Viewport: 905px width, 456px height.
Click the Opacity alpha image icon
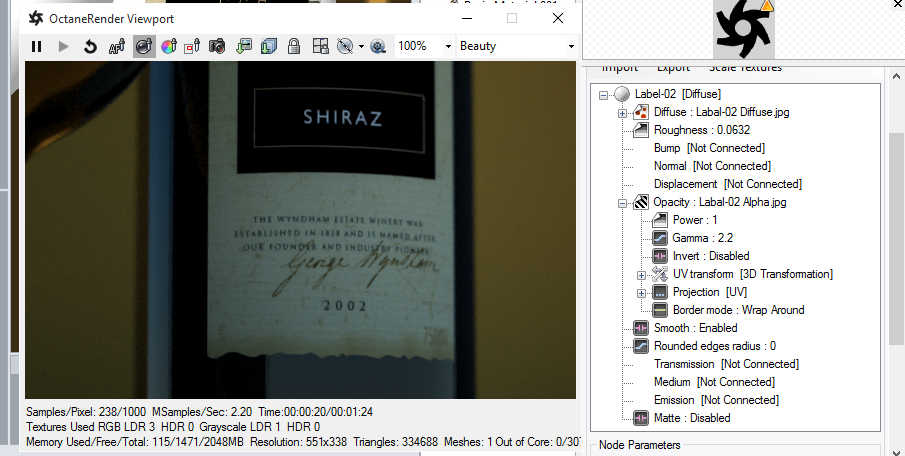click(641, 202)
